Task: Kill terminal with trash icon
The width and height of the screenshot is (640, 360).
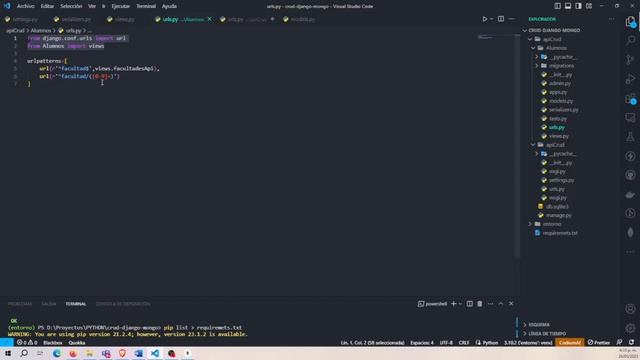Action: coord(480,304)
